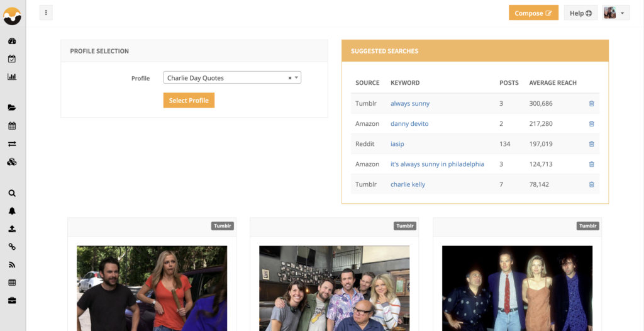Open the danny devito keyword link

409,124
